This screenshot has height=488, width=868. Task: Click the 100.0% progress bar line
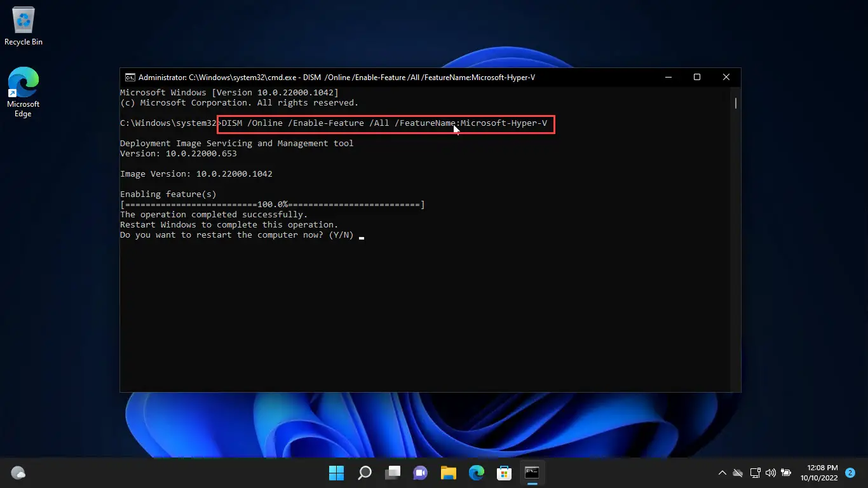[x=273, y=205]
